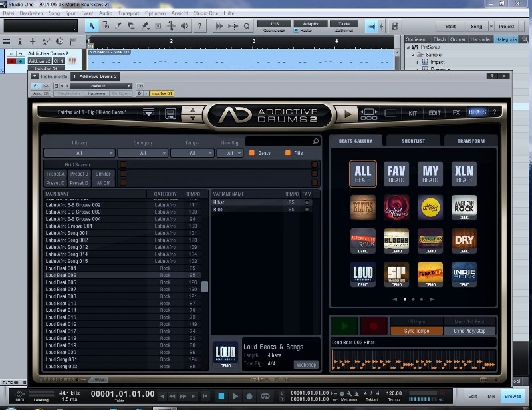Toggle Sync Tempo
This screenshot has height=410, width=532.
(x=417, y=331)
